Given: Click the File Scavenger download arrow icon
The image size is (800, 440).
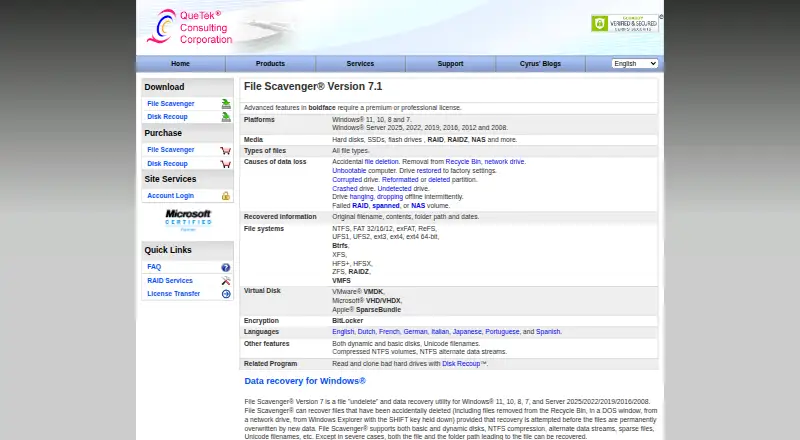Looking at the screenshot, I should (226, 104).
